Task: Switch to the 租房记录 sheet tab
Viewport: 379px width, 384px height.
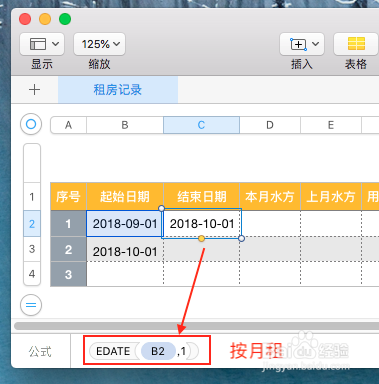Action: click(118, 90)
